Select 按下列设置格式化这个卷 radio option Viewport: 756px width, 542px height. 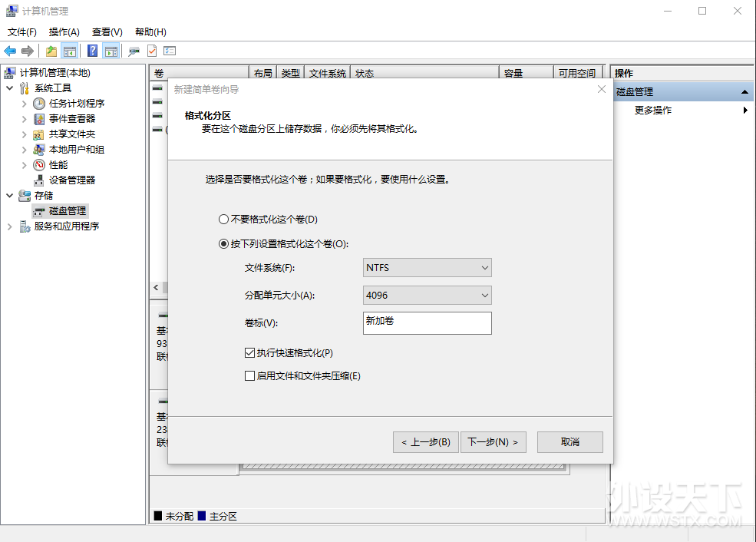(x=223, y=244)
